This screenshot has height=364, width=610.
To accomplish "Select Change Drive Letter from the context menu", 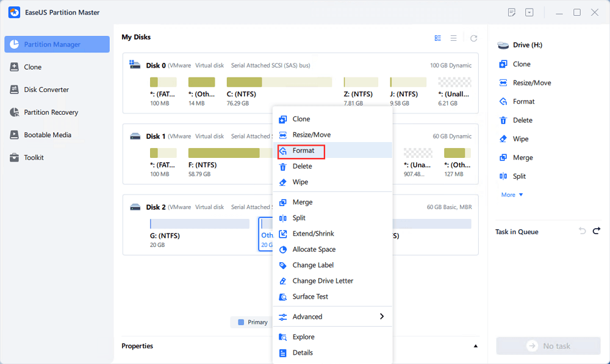I will point(323,281).
